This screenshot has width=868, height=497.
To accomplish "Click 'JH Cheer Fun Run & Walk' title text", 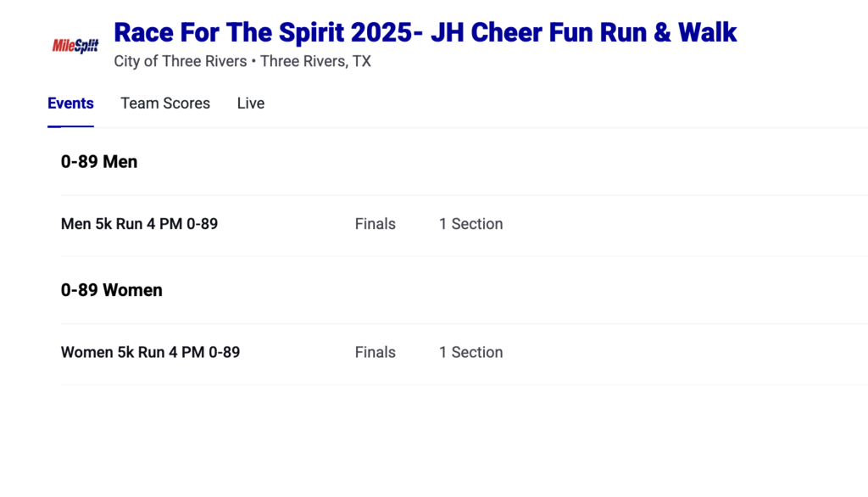I will (x=584, y=33).
